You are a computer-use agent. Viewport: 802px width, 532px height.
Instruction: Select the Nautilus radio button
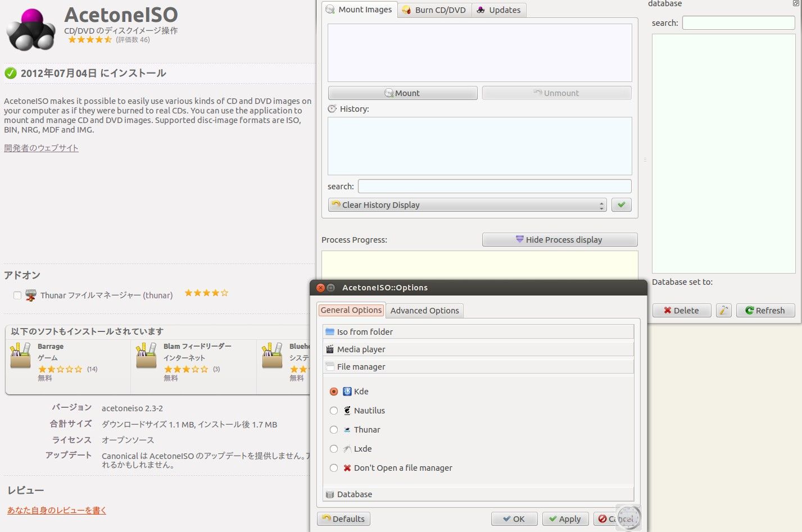point(334,411)
